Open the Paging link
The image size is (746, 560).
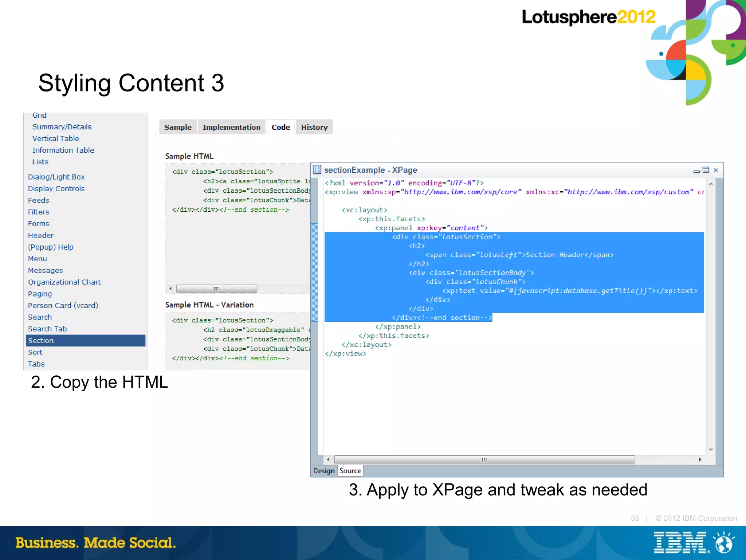40,294
